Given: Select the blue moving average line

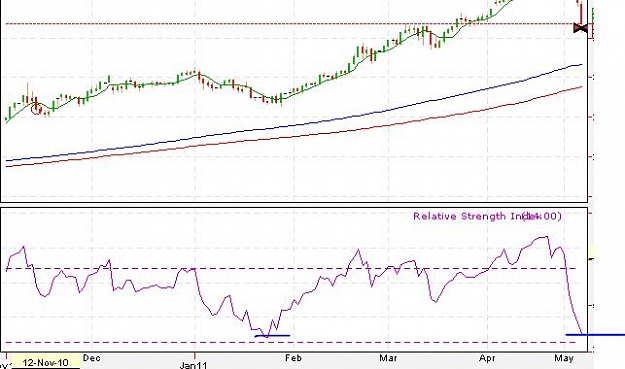Looking at the screenshot, I should (294, 126).
